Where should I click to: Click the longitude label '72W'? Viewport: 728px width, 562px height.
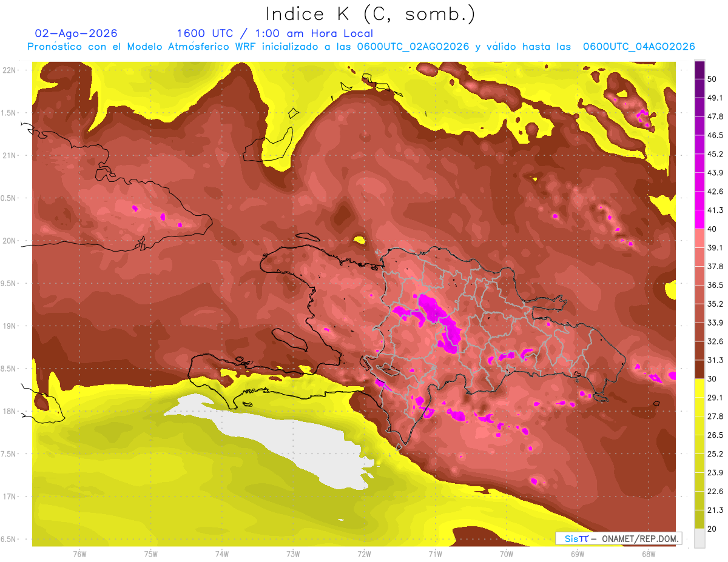(x=364, y=554)
